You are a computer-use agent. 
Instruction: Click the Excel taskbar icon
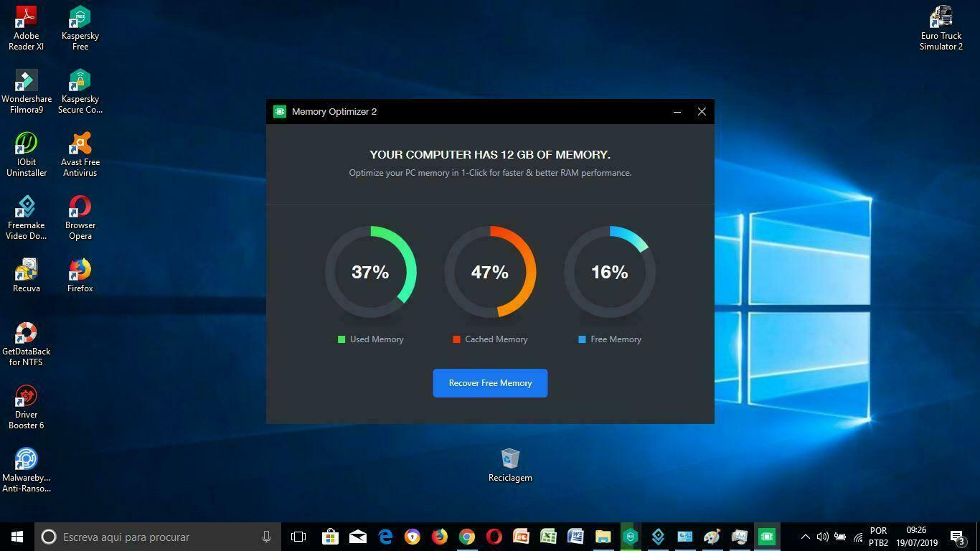[x=548, y=537]
